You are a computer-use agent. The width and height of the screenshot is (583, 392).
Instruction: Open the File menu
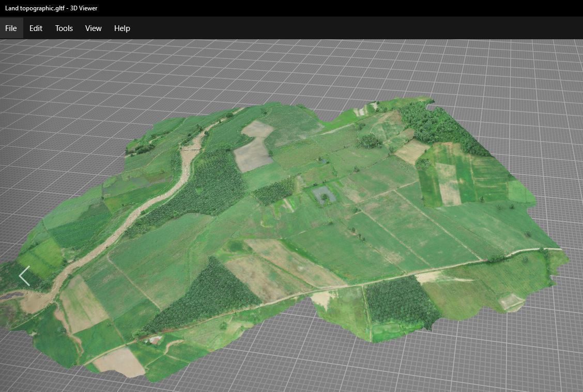11,28
